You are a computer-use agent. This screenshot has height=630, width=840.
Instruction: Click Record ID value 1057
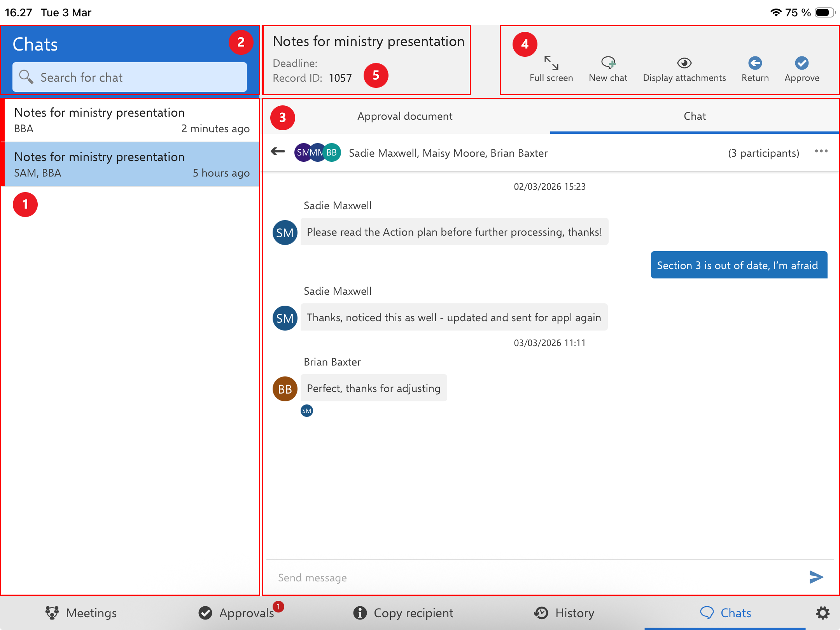[340, 78]
